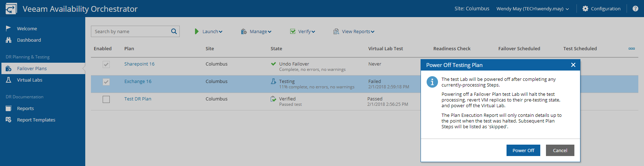This screenshot has width=644, height=166.
Task: Open the Test DR Plan link
Action: point(138,99)
